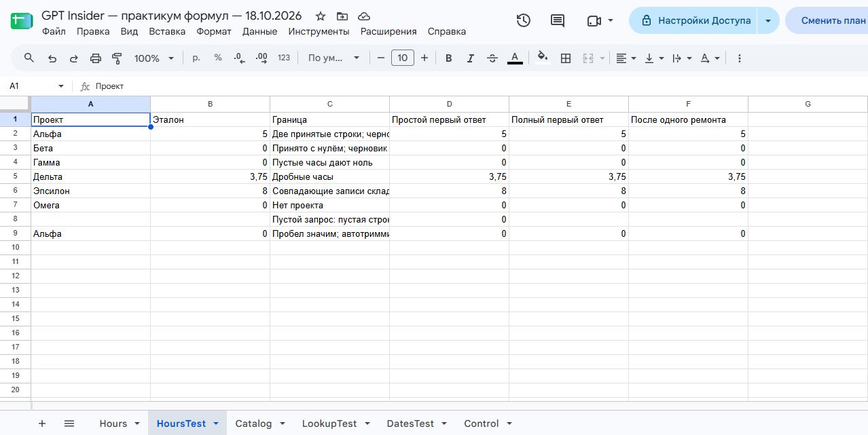Show more toolbar options (three dots)
Image resolution: width=868 pixels, height=435 pixels.
(740, 58)
